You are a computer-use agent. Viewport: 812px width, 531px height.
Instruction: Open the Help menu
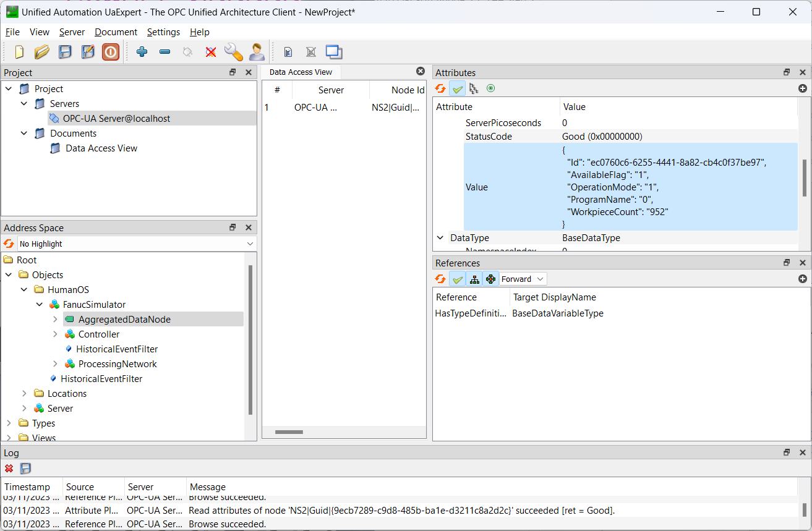[200, 32]
